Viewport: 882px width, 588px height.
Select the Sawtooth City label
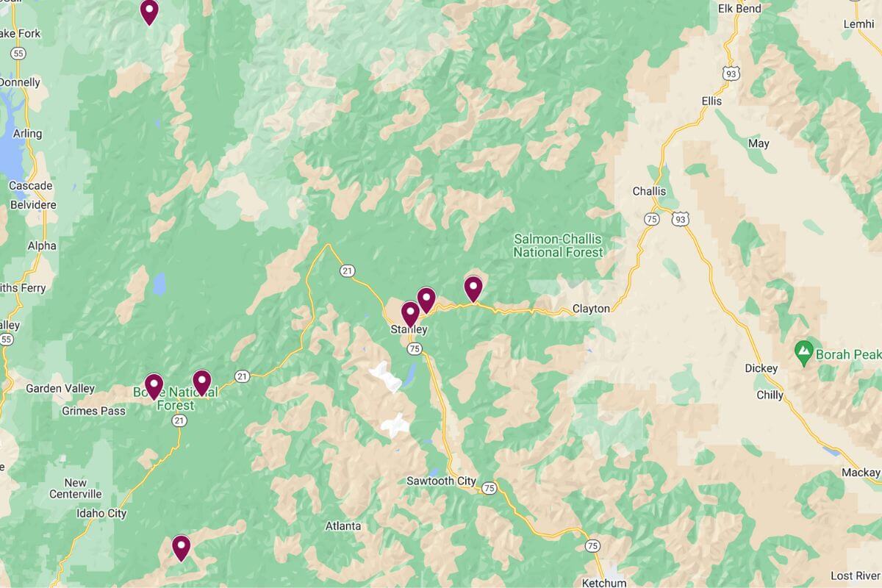coord(441,481)
